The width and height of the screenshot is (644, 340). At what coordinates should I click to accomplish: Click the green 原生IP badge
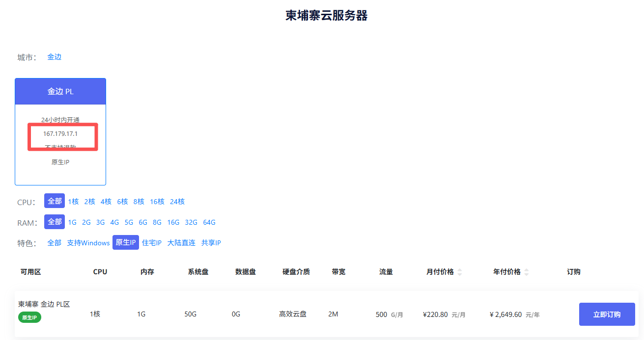coord(30,317)
